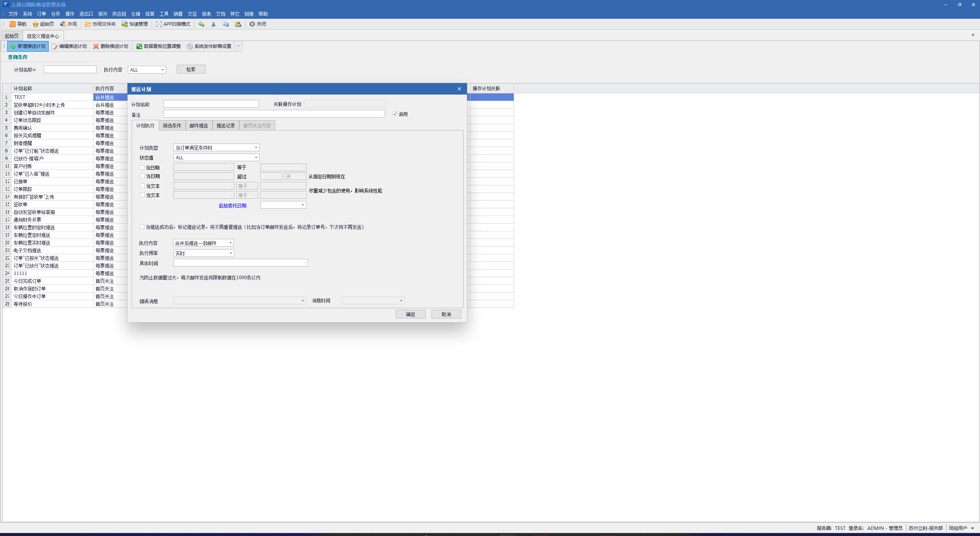
Task: Enable the mark-record-after-push-success checkbox
Action: coord(142,227)
